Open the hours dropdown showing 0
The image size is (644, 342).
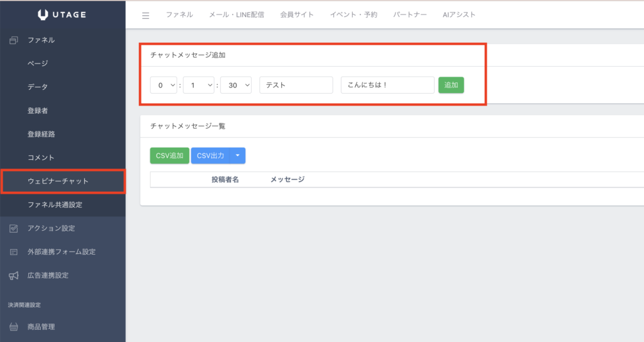[164, 85]
